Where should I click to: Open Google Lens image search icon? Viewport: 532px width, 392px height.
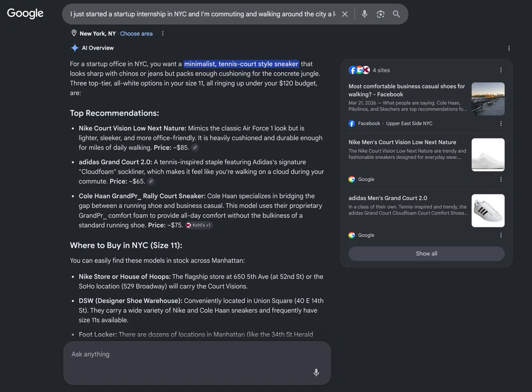coord(380,14)
